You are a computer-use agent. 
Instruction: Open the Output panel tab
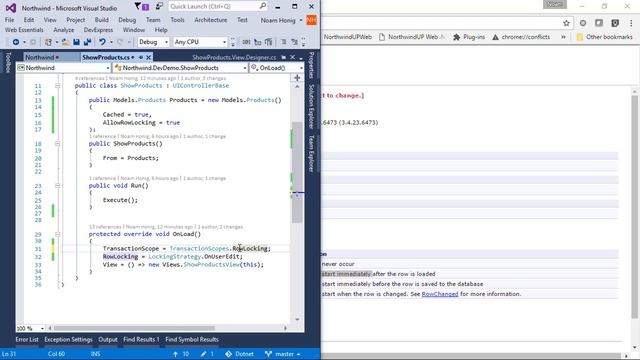pos(108,339)
